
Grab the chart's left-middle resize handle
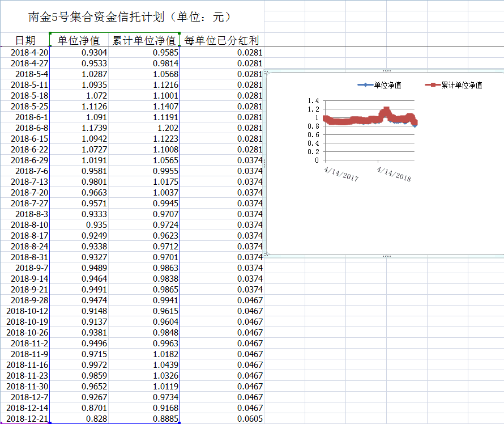(x=264, y=163)
